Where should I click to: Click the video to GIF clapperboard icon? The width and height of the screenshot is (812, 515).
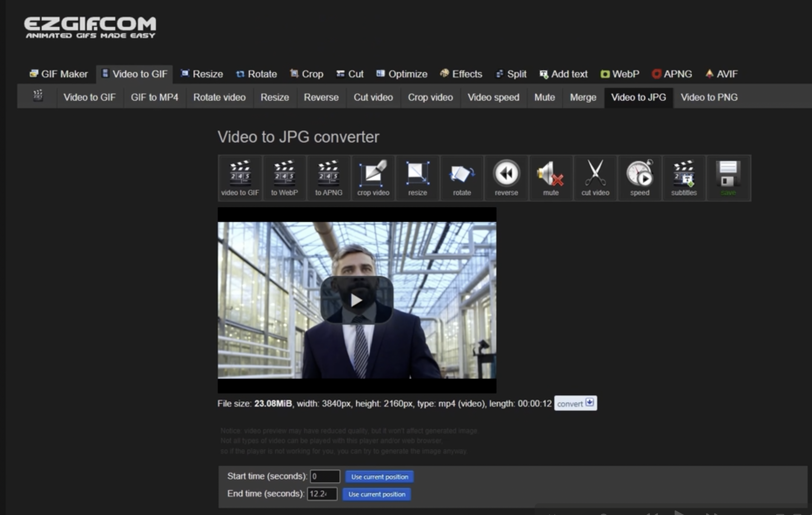click(x=240, y=177)
